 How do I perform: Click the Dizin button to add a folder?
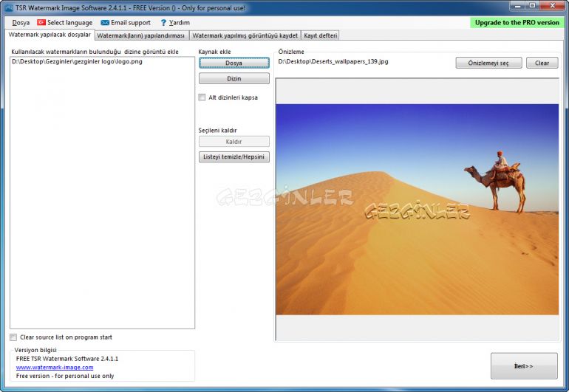click(x=234, y=78)
